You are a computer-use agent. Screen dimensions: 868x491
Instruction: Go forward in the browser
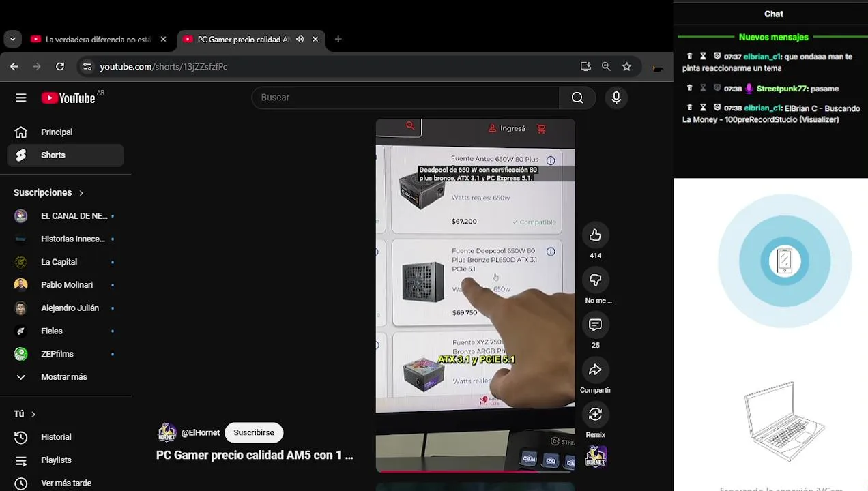[37, 66]
